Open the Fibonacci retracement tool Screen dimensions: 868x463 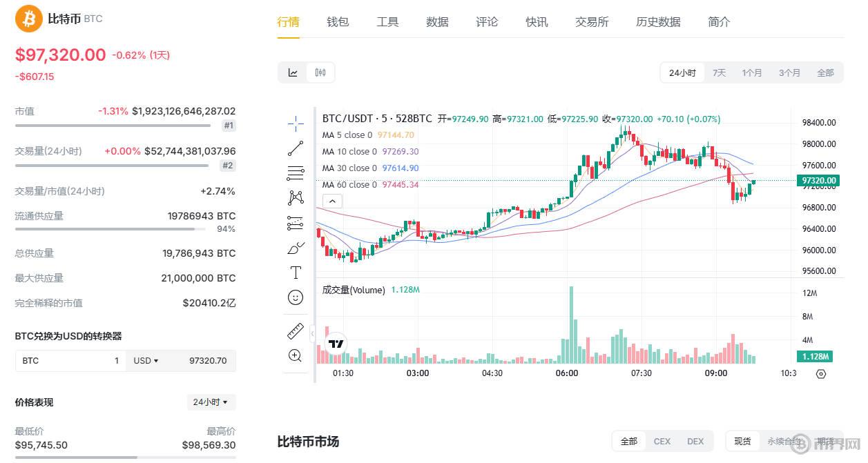[x=296, y=173]
